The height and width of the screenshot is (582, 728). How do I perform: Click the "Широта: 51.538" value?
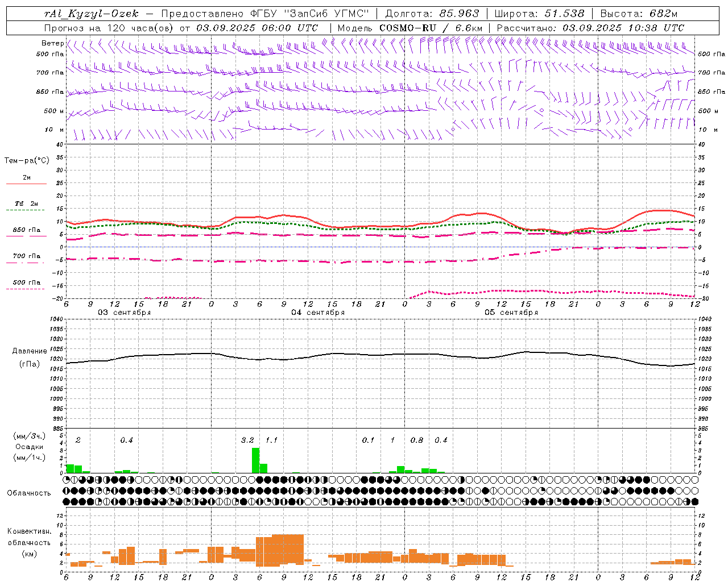tap(540, 14)
